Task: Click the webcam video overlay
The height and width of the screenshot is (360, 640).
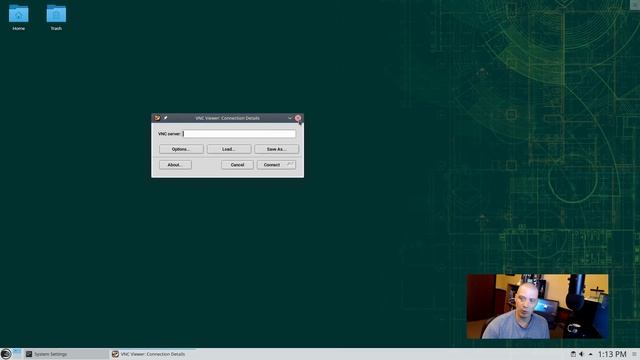Action: coord(537,306)
